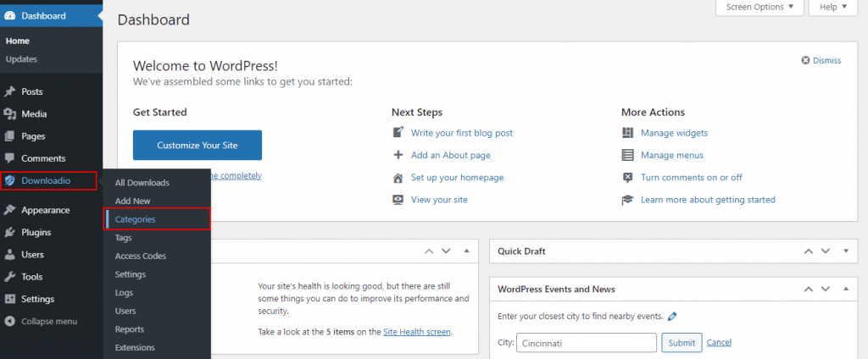Click the Dashboard gauge icon in sidebar

(9, 16)
